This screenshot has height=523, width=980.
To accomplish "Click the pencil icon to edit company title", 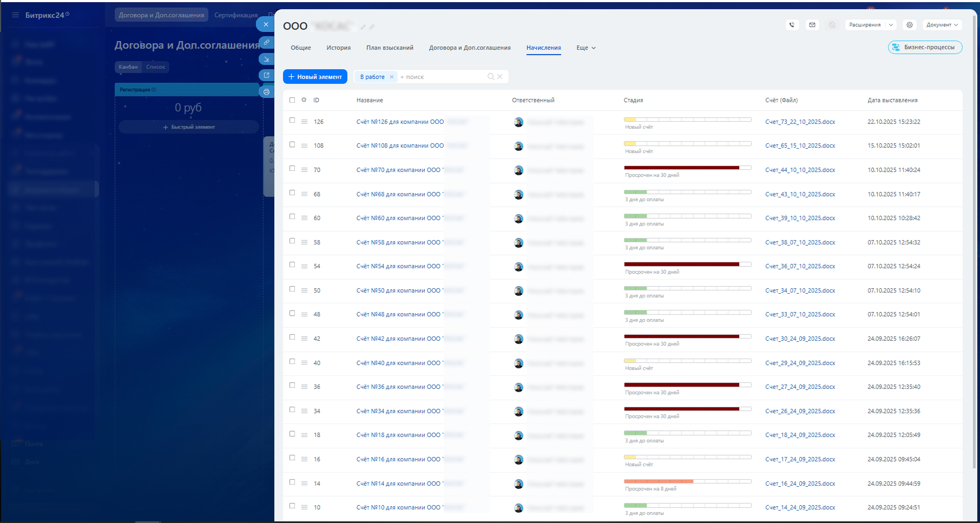I will [x=363, y=27].
